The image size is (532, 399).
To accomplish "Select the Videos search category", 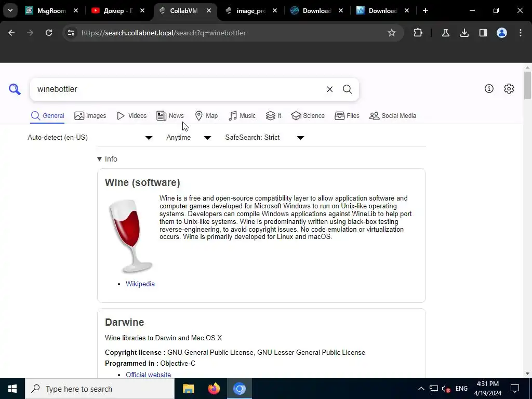I will (x=131, y=116).
